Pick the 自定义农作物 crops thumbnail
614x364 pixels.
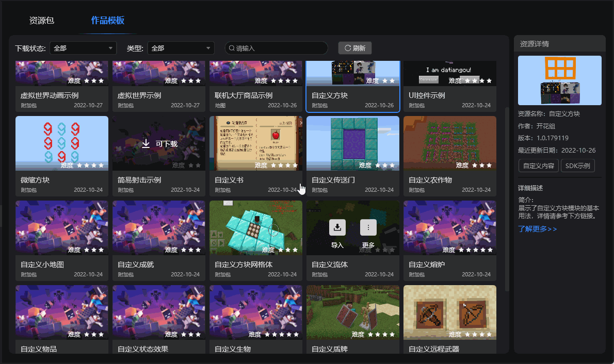click(450, 143)
